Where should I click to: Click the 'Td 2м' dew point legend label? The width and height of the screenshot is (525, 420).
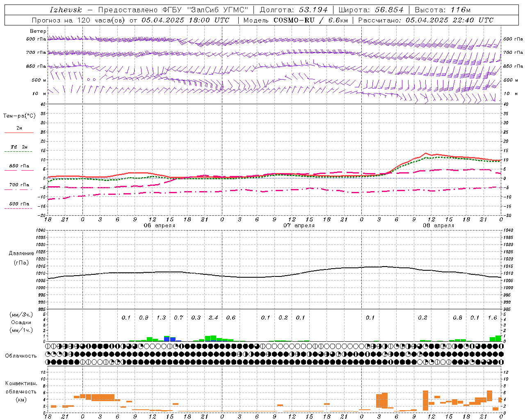19,147
